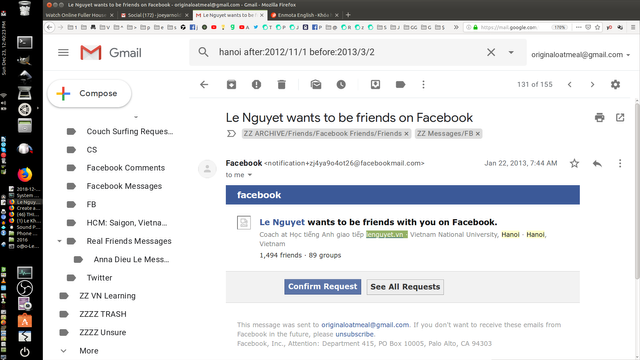
Task: Toggle the importance marker beside the labels
Action: [231, 133]
